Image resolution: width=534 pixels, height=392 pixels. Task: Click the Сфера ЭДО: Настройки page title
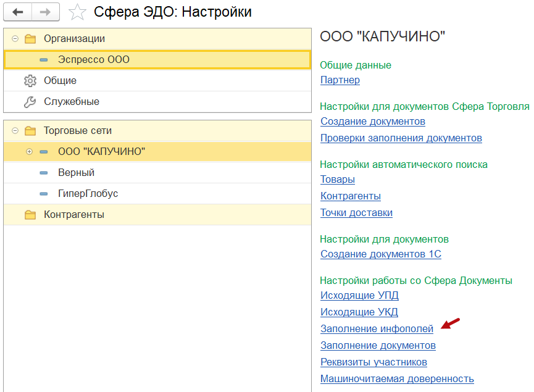point(173,12)
